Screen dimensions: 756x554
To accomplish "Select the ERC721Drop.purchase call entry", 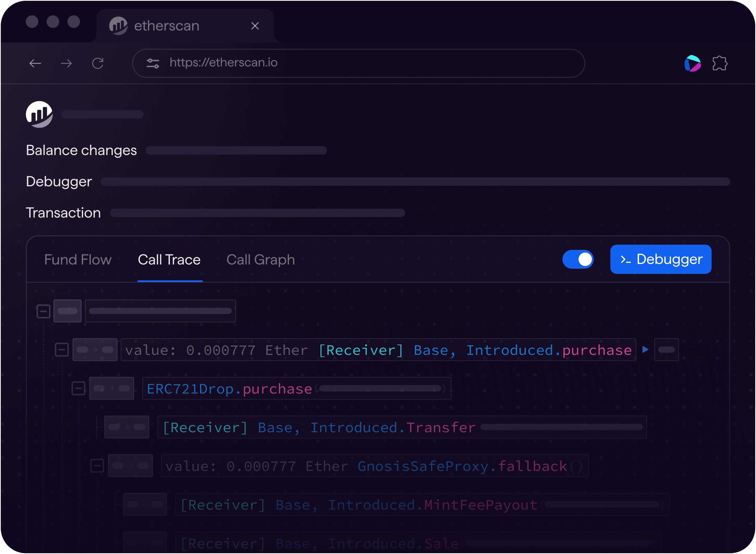I will [x=297, y=388].
